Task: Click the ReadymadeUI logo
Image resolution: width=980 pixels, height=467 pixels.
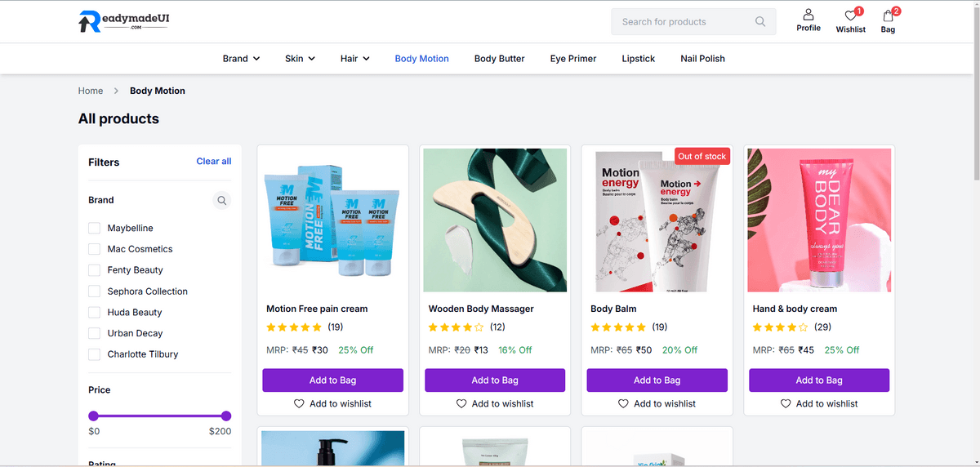Action: [x=124, y=21]
